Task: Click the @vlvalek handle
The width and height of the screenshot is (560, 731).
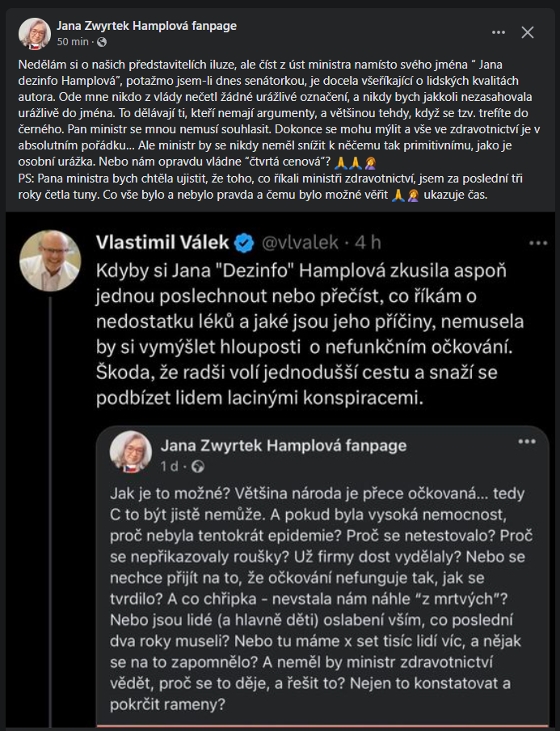Action: pos(298,242)
